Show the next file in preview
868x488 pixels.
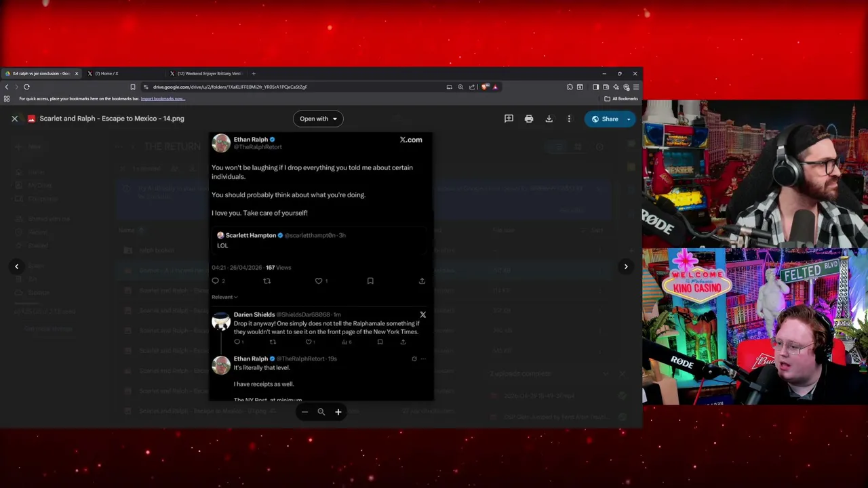626,266
